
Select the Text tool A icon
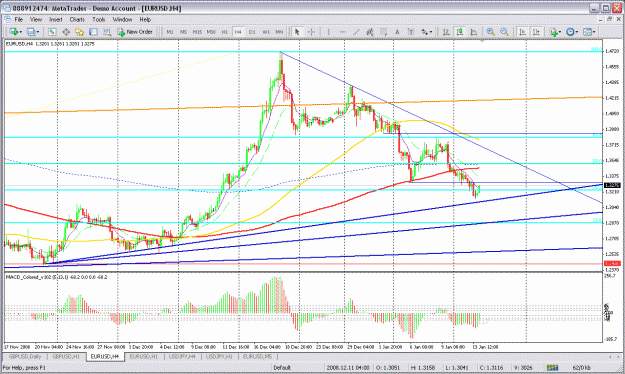coord(397,32)
